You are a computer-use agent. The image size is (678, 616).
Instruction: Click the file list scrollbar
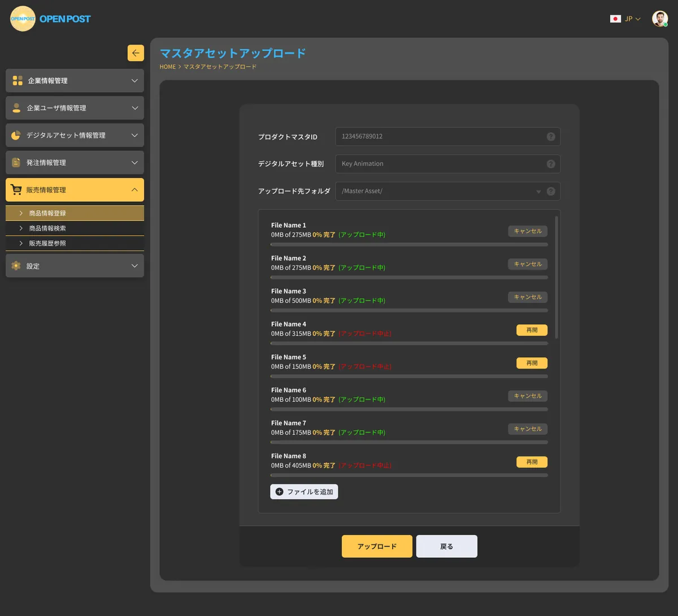coord(557,277)
